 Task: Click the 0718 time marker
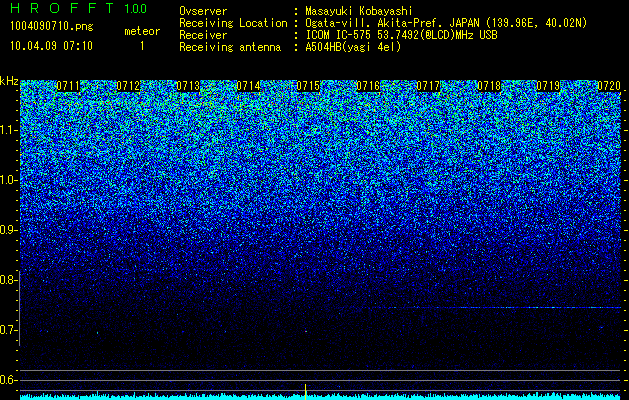click(489, 86)
